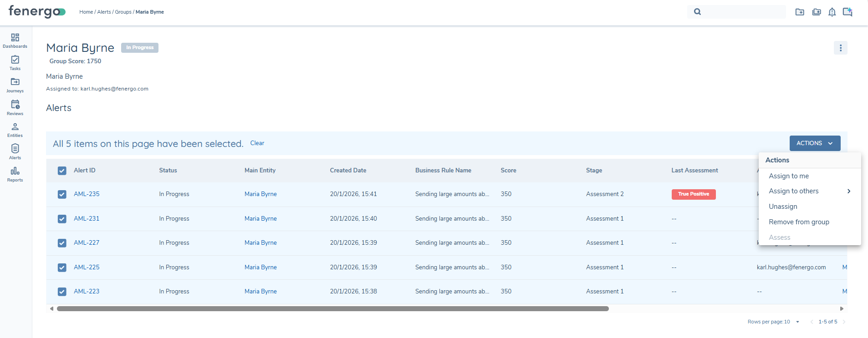Deselect the AML-235 alert checkbox
This screenshot has width=868, height=338.
(62, 194)
